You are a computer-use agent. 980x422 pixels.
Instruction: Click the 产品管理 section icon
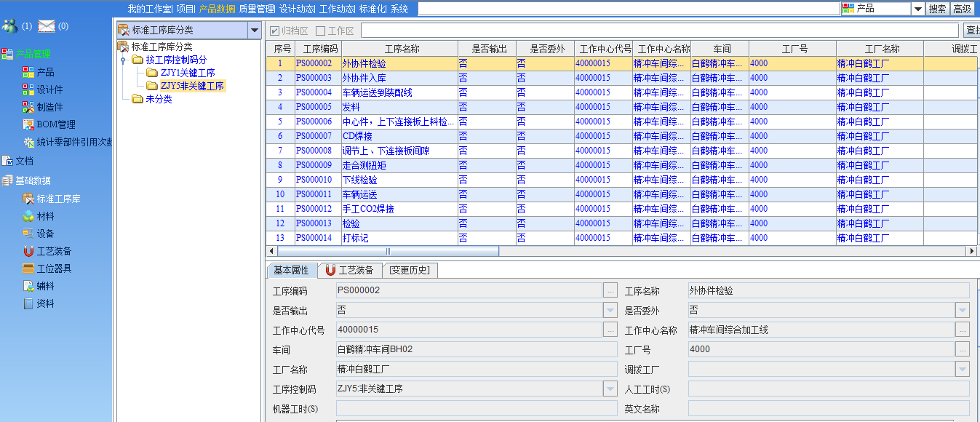point(7,53)
